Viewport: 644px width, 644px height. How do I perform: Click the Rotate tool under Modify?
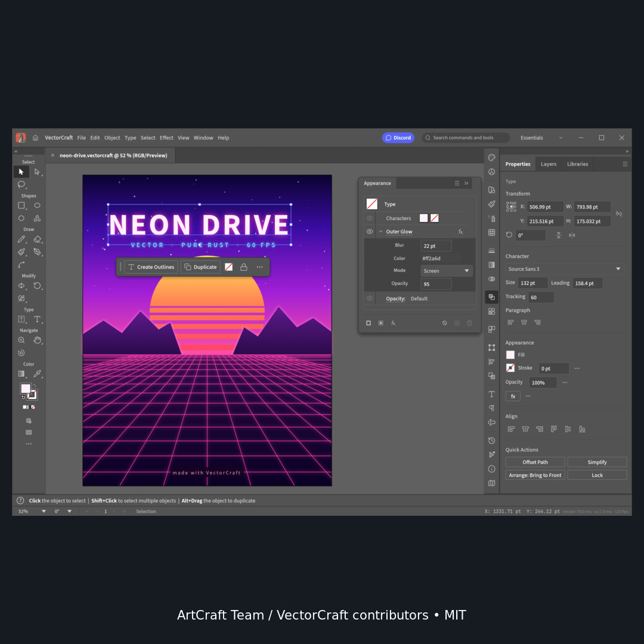38,286
